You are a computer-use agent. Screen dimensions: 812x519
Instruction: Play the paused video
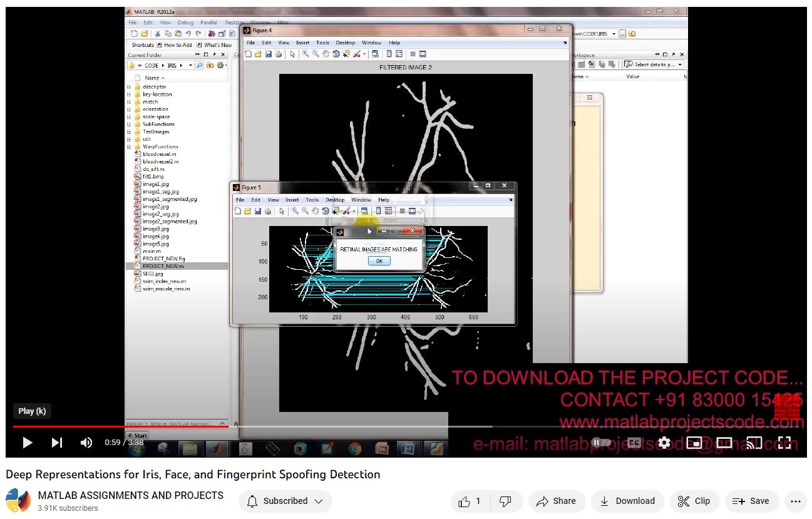point(27,443)
